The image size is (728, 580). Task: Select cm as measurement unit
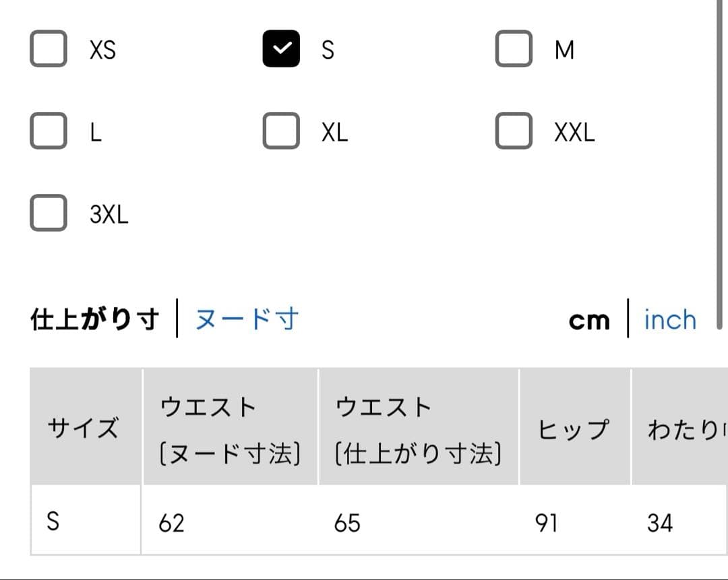[x=589, y=321]
